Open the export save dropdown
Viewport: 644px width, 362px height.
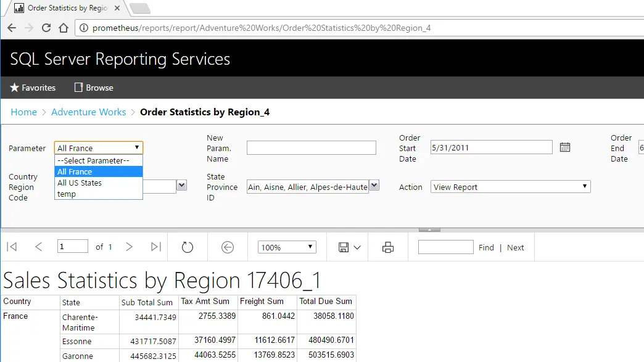pyautogui.click(x=349, y=247)
